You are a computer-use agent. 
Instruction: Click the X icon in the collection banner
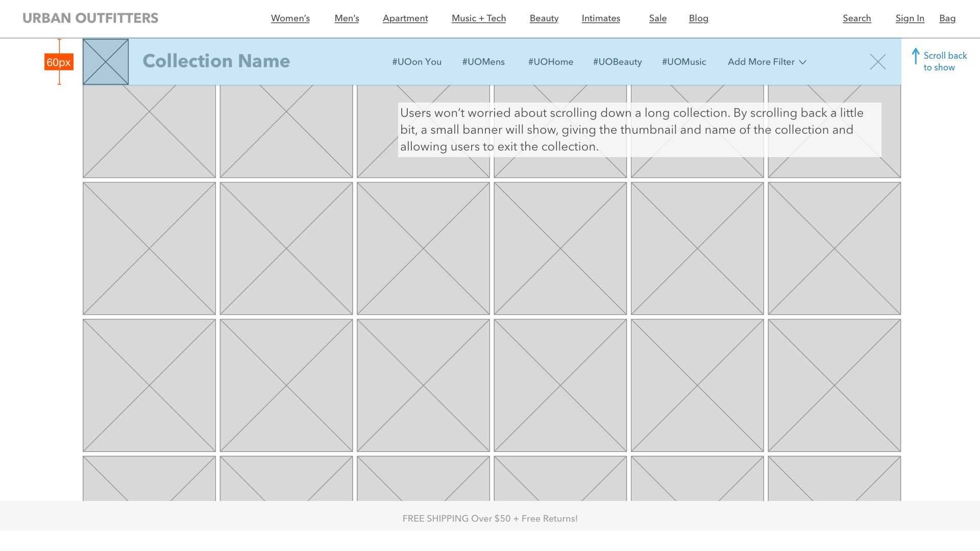(x=877, y=62)
